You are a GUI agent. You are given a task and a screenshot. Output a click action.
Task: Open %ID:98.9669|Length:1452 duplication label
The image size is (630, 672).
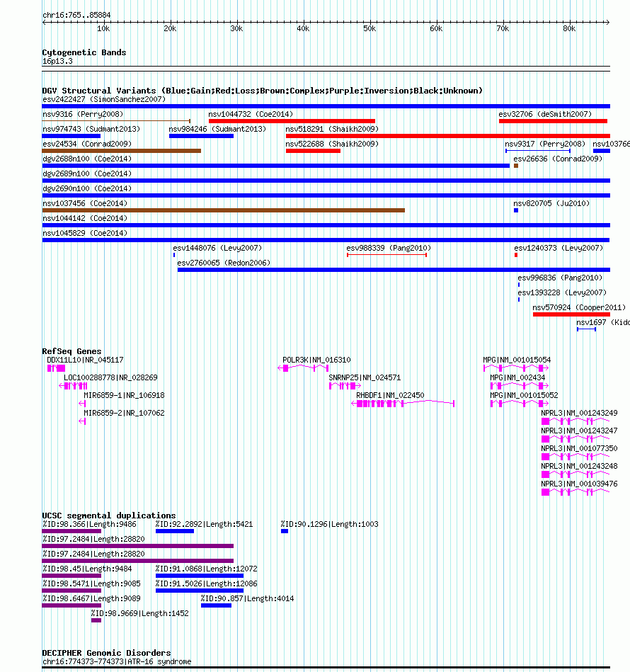(x=139, y=614)
